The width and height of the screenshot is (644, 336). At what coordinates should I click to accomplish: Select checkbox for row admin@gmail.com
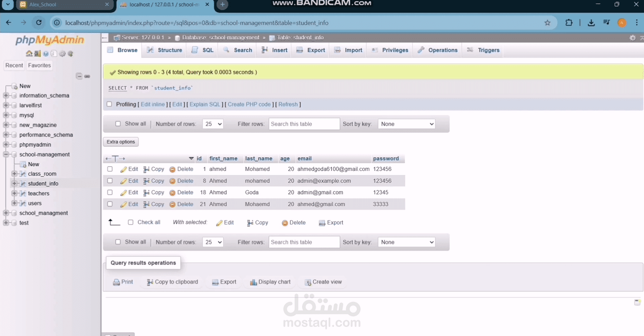(x=110, y=192)
